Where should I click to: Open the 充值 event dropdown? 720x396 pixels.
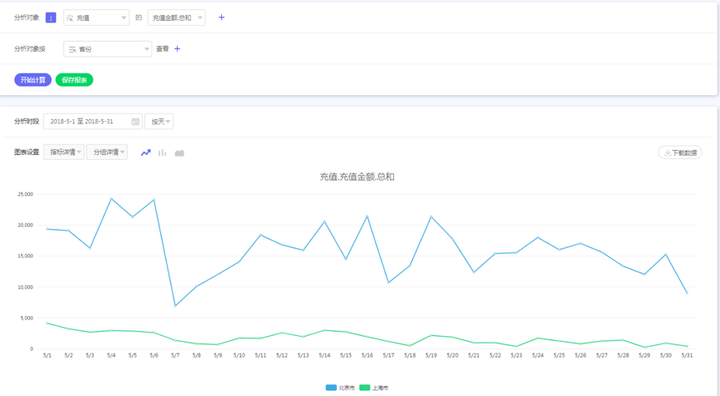[x=96, y=18]
